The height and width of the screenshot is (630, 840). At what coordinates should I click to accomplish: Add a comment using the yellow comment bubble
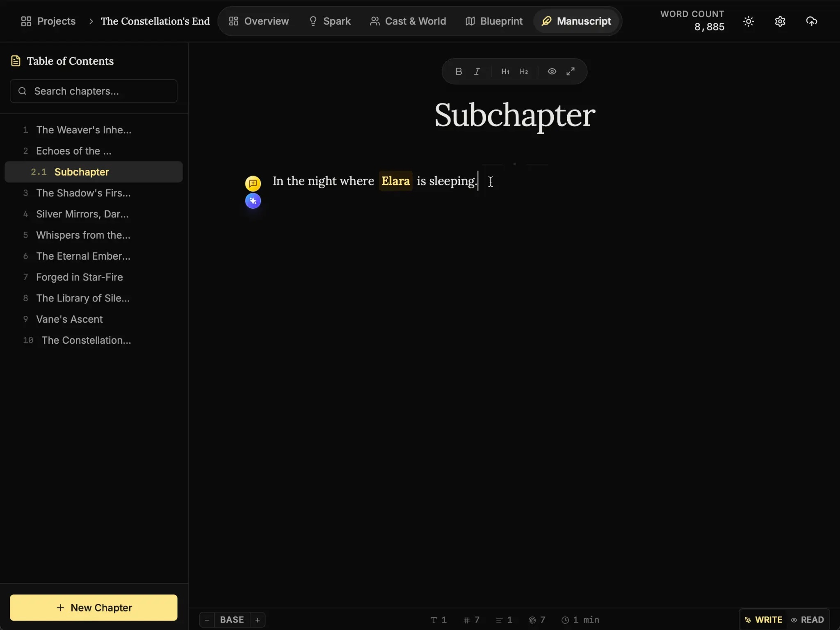pos(253,183)
